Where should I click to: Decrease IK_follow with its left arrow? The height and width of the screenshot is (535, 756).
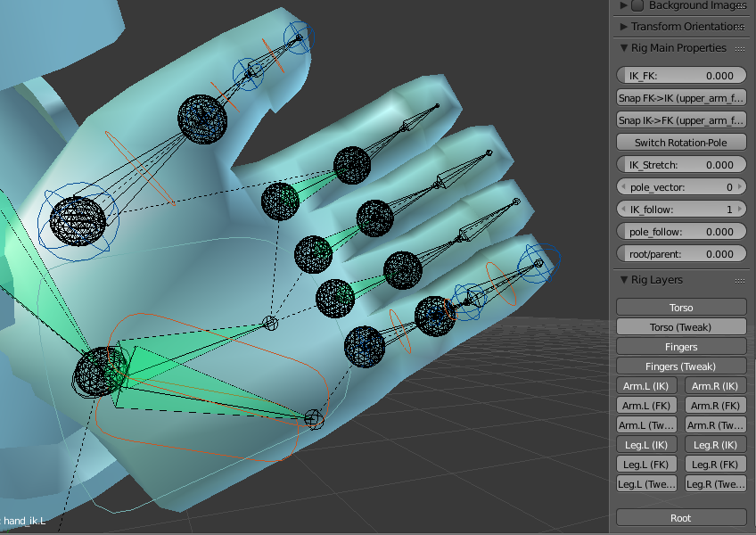coord(623,210)
